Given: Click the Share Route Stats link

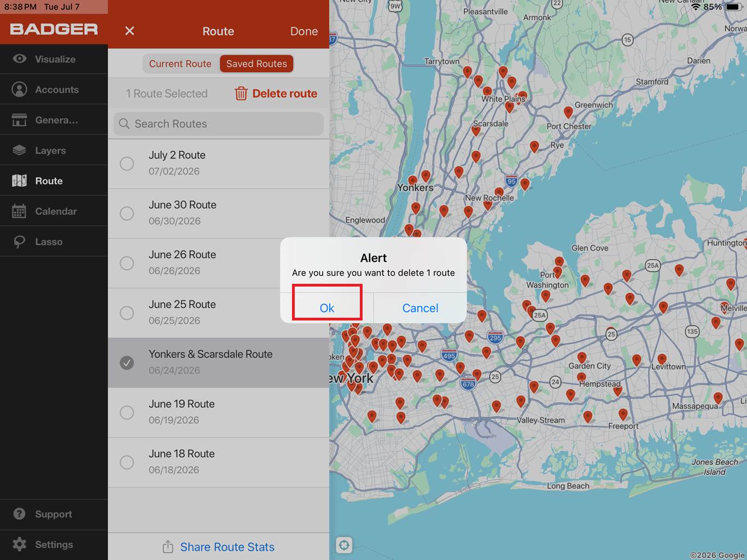Looking at the screenshot, I should 227,547.
